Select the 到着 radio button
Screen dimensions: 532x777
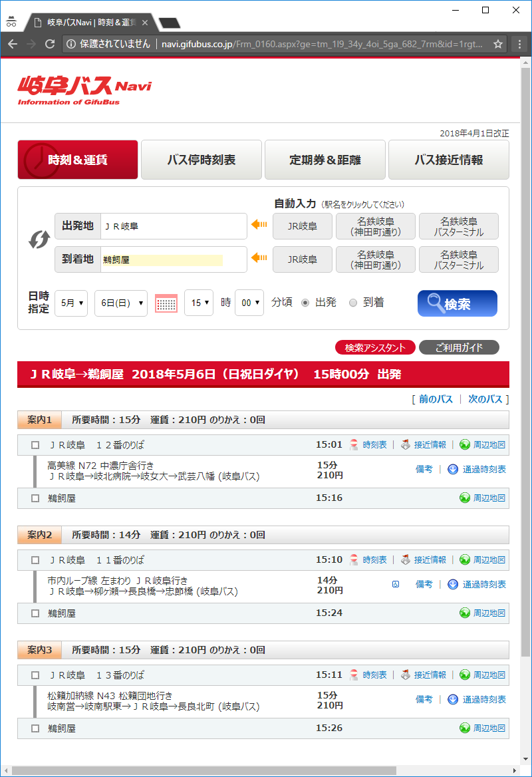pyautogui.click(x=353, y=303)
